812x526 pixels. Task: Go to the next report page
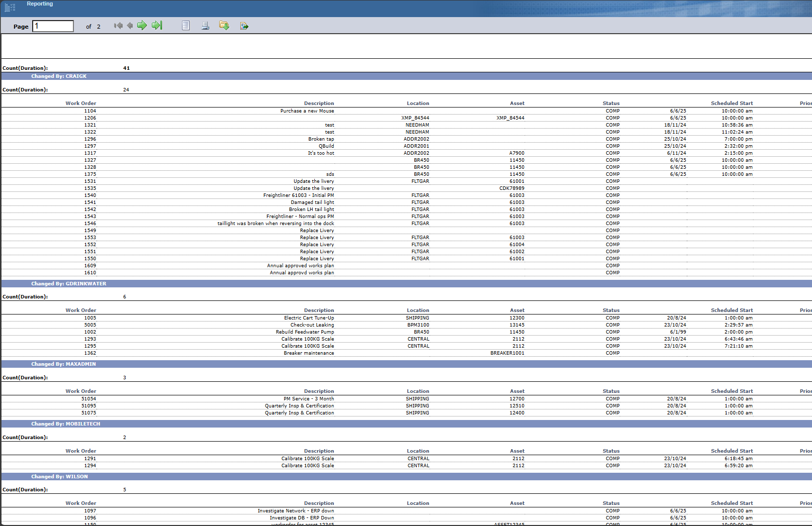(x=142, y=26)
